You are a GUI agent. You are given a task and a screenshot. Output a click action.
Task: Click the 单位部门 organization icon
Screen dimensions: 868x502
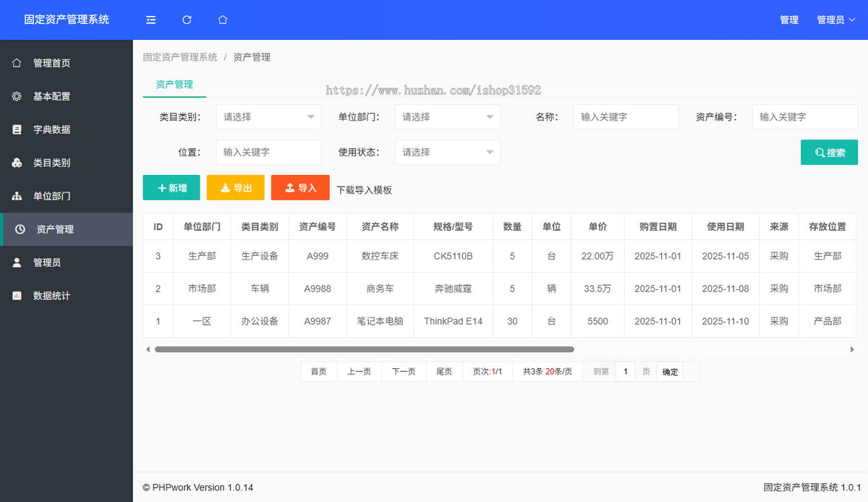click(x=17, y=196)
